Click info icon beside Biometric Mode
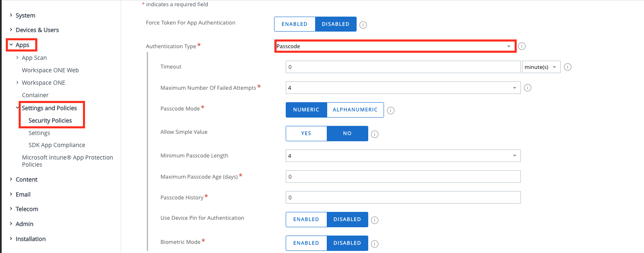The image size is (644, 253). (x=375, y=244)
